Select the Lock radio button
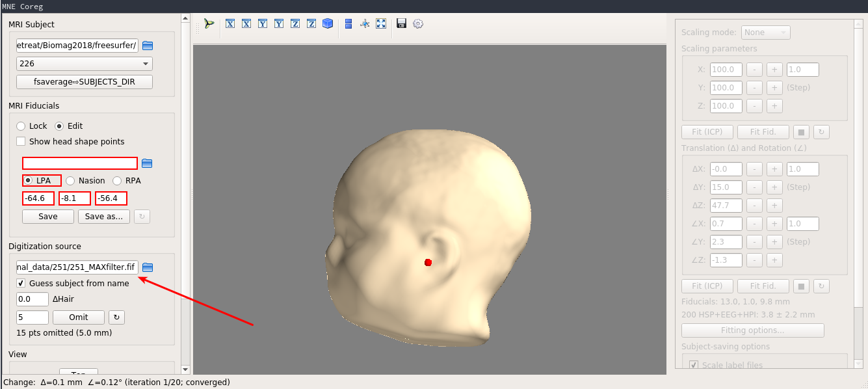The image size is (868, 389). 21,126
